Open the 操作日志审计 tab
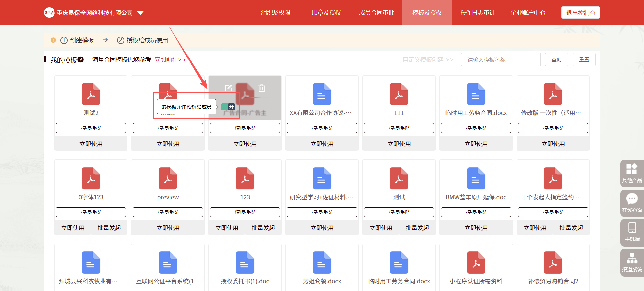Viewport: 644px width, 291px height. 477,13
